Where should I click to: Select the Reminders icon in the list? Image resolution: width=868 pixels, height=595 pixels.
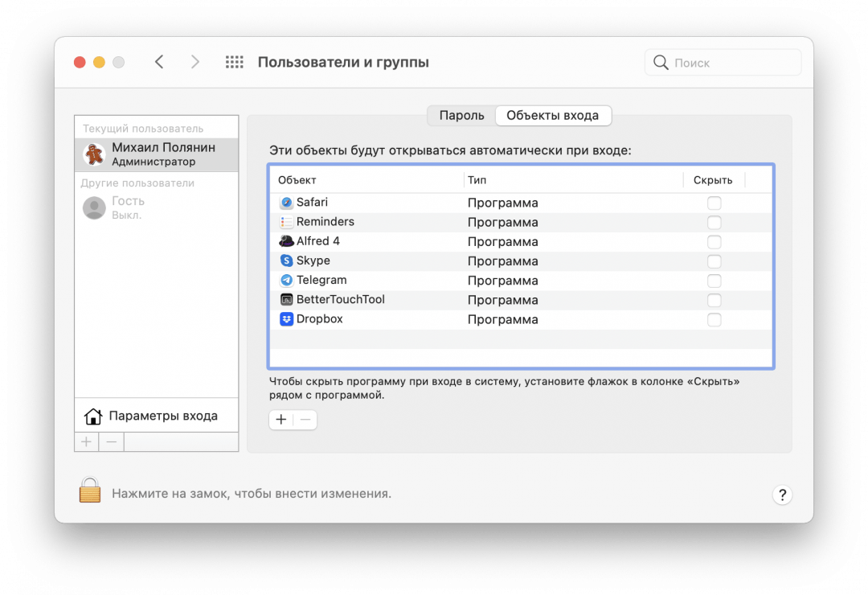pos(287,222)
